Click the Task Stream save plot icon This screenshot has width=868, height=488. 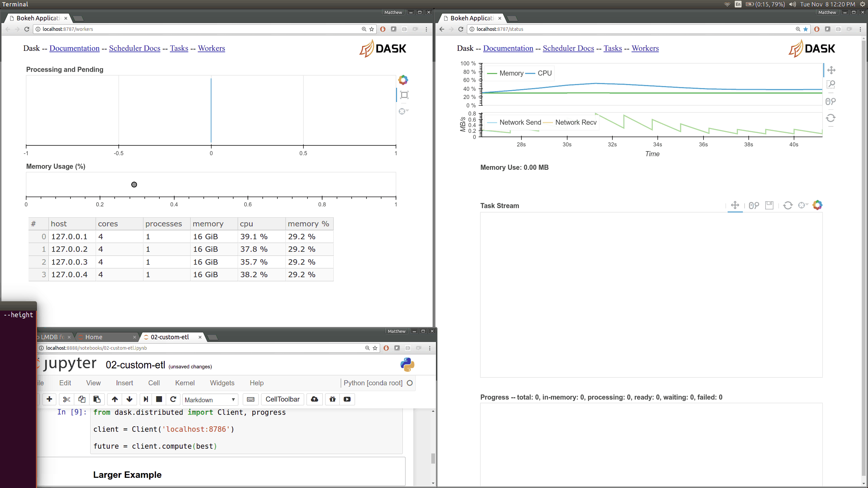tap(769, 205)
